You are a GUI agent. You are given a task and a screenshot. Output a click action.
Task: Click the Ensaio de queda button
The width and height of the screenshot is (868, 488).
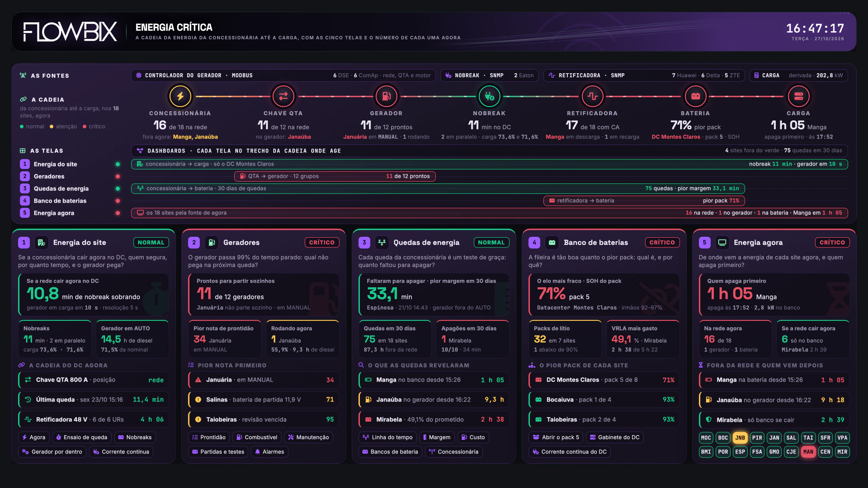tap(82, 437)
